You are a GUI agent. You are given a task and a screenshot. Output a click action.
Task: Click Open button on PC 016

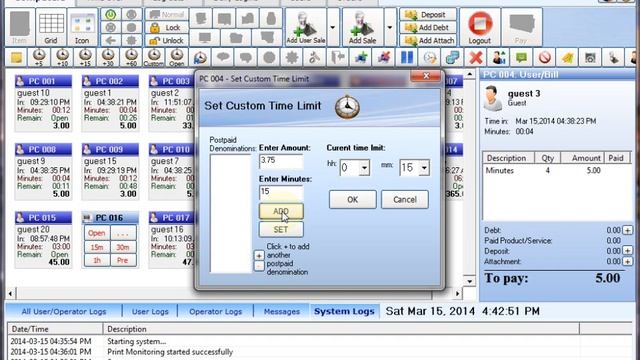click(97, 233)
